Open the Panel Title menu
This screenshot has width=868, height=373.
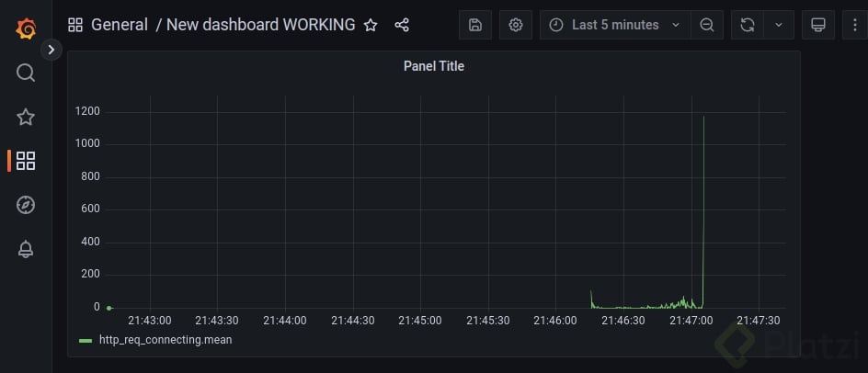[x=433, y=66]
